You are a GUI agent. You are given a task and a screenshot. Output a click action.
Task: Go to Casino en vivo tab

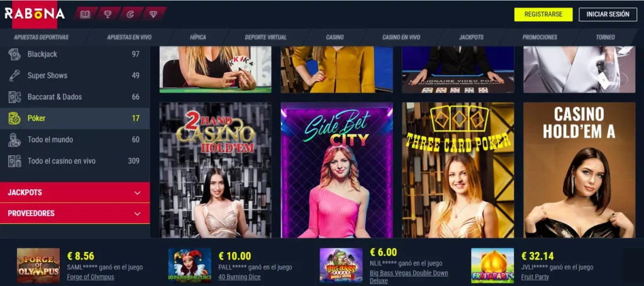401,37
